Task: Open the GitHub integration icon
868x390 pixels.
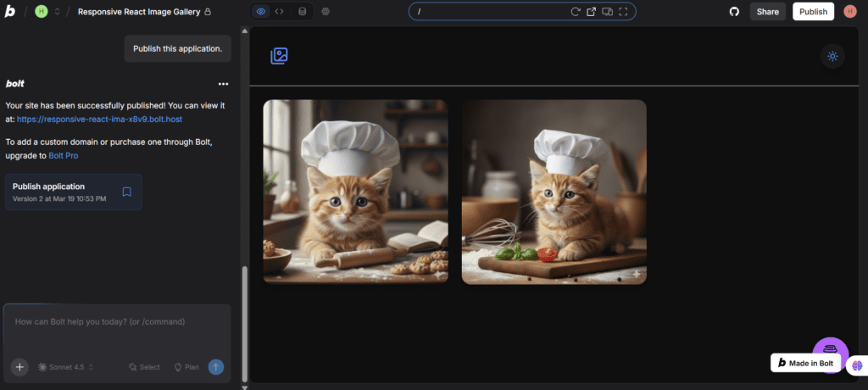Action: 734,12
